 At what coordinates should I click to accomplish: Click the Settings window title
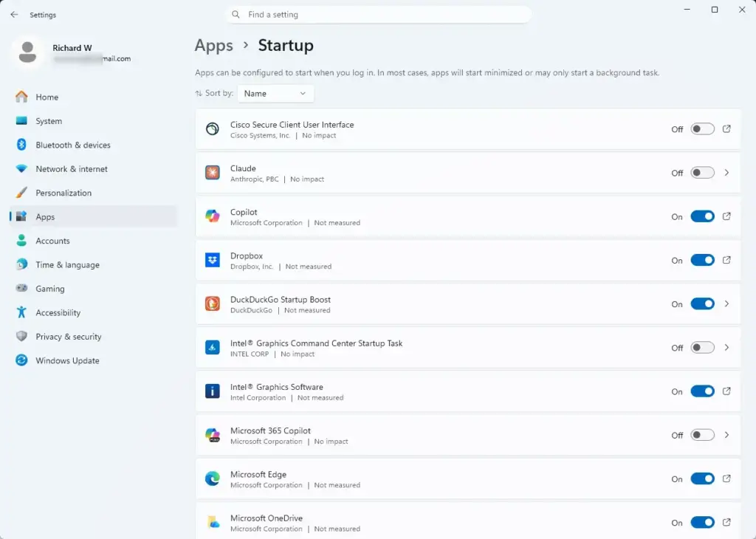(42, 15)
